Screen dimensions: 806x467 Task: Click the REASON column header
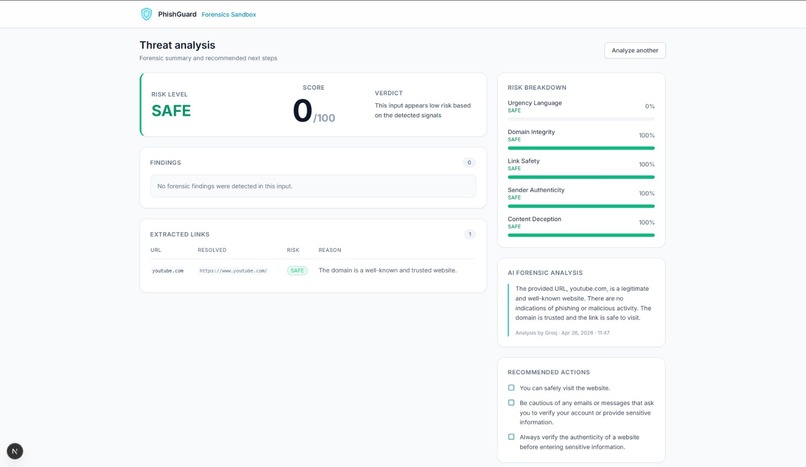pos(329,250)
